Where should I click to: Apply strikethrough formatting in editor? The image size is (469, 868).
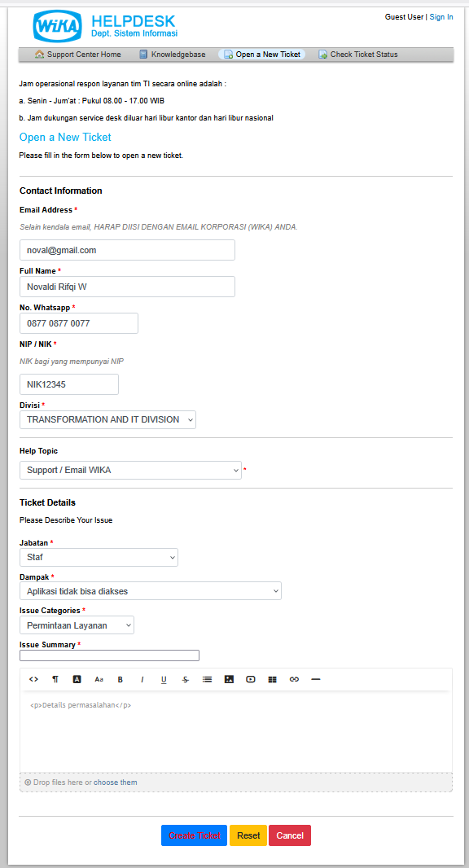point(185,679)
